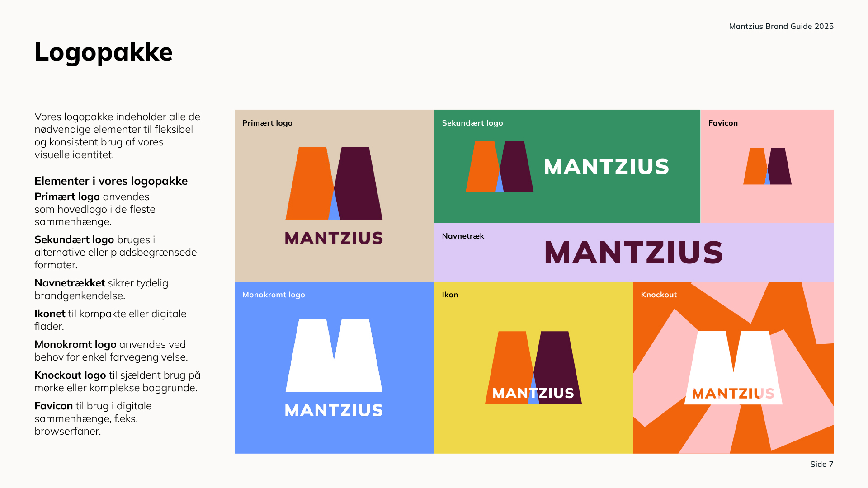This screenshot has height=488, width=868.
Task: Click the large Navnetræk MANTZIUS wordmark
Action: (633, 253)
